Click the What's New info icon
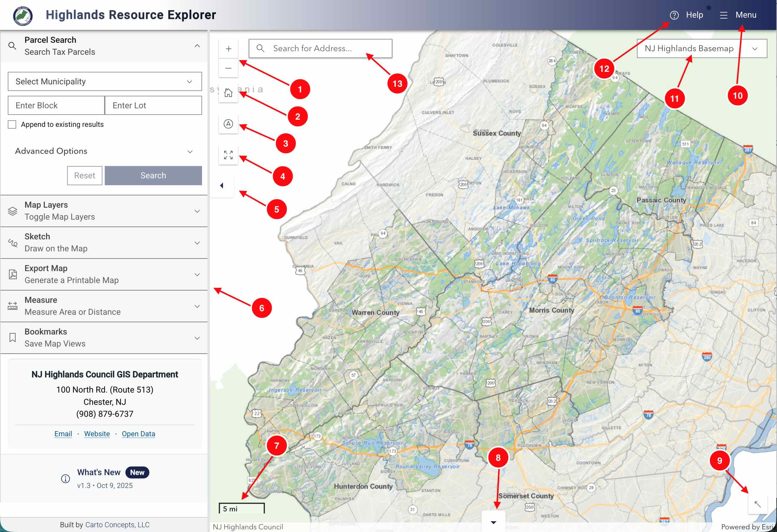Screen dimensions: 777x532 click(66, 478)
